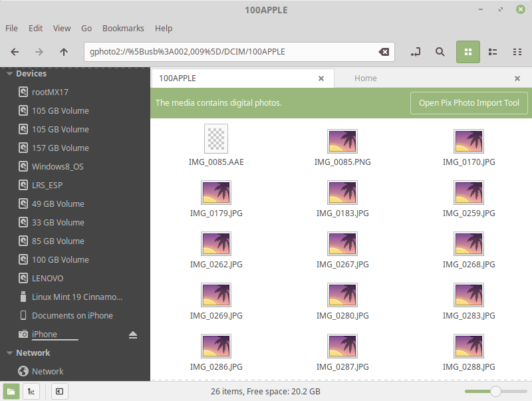The image size is (532, 401).
Task: Select the IMG_0085.PNG thumbnail
Action: (x=342, y=141)
